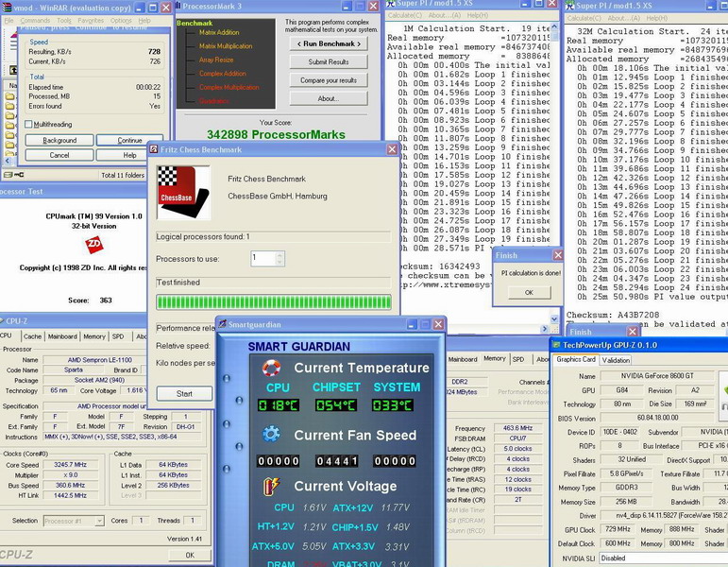Select Complex Multiplication benchmark item
This screenshot has width=728, height=567.
tap(229, 87)
